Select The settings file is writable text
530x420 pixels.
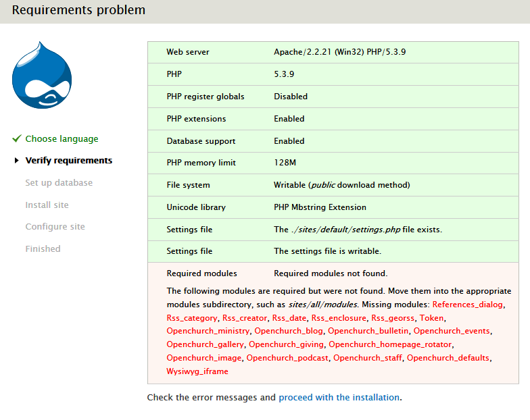click(327, 251)
